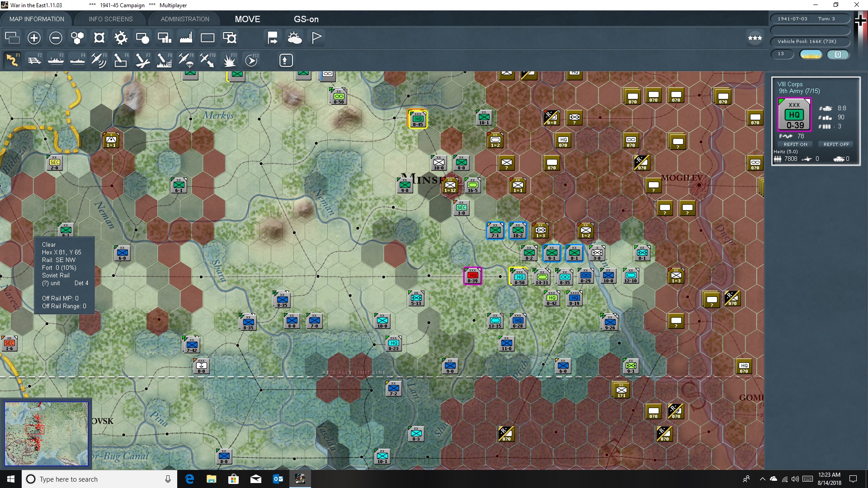
Task: Toggle the empty rectangle counter icon
Action: click(x=208, y=38)
